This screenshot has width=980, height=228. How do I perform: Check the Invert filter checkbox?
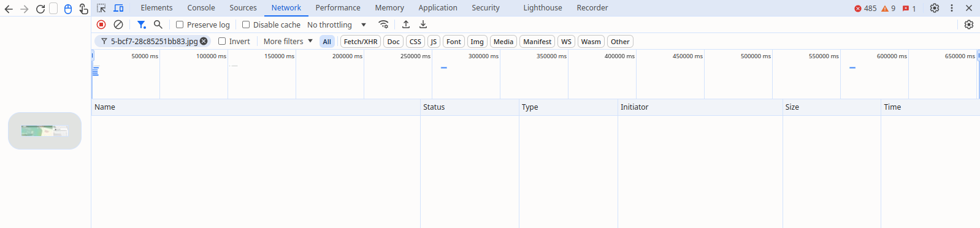point(222,41)
